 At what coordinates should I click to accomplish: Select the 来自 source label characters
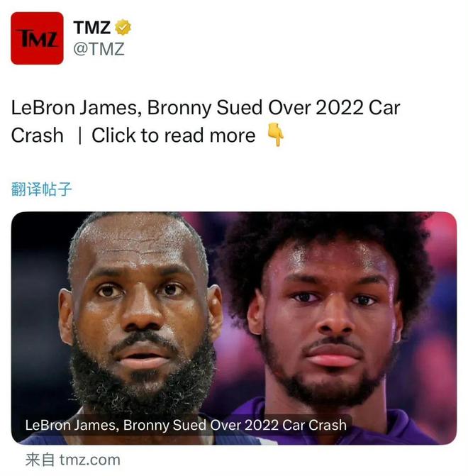pos(40,460)
